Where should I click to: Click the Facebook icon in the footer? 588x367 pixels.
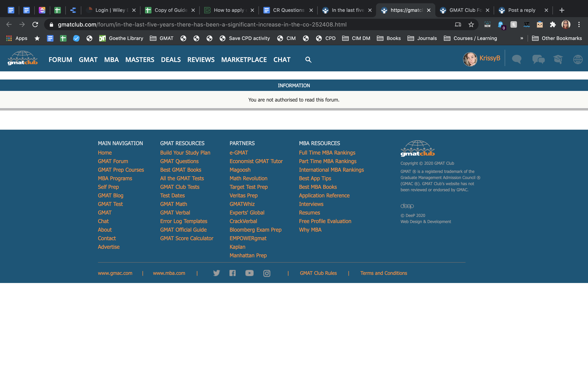pyautogui.click(x=233, y=273)
